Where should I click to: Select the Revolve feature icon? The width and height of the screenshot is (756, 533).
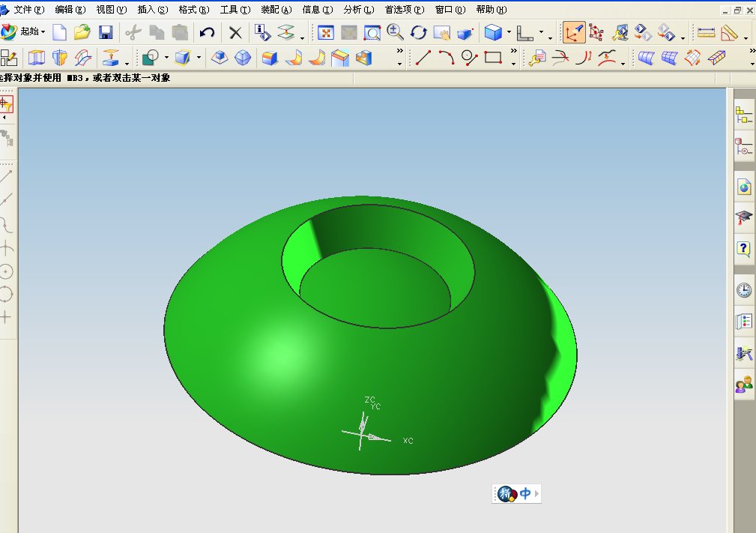[x=60, y=58]
